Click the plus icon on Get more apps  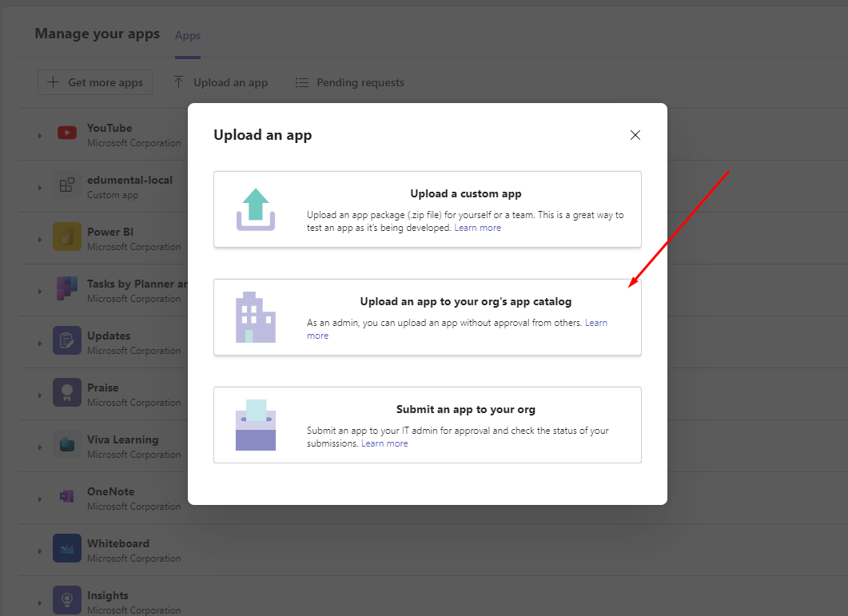[x=53, y=82]
